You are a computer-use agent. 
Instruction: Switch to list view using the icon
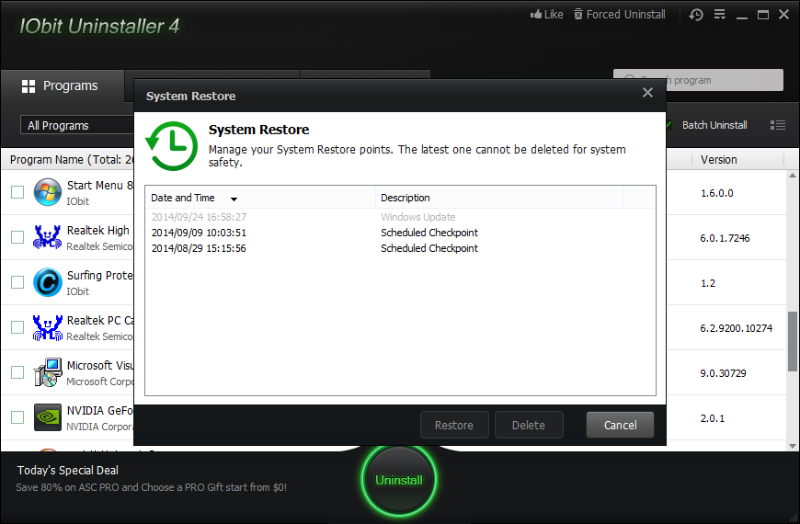click(777, 125)
